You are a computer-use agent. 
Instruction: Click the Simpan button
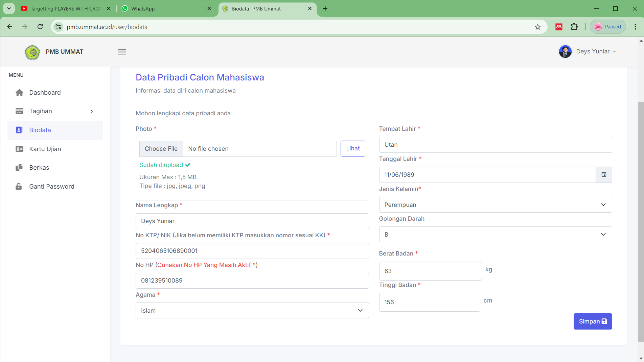tap(593, 321)
